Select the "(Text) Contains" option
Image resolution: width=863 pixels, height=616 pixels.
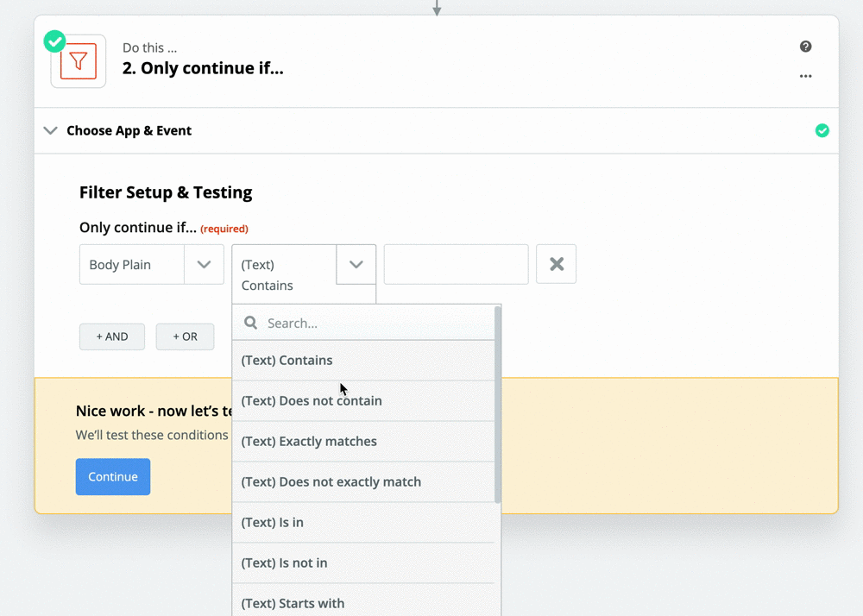click(287, 360)
